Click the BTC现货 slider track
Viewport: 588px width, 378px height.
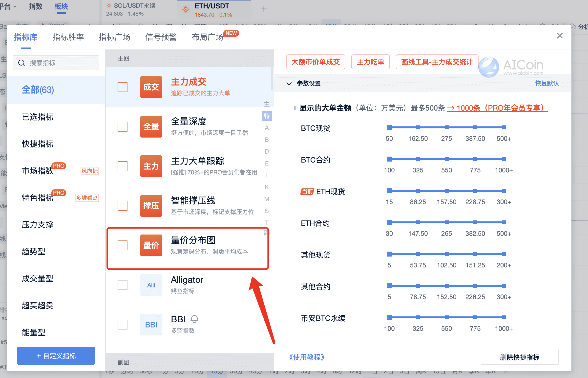446,127
